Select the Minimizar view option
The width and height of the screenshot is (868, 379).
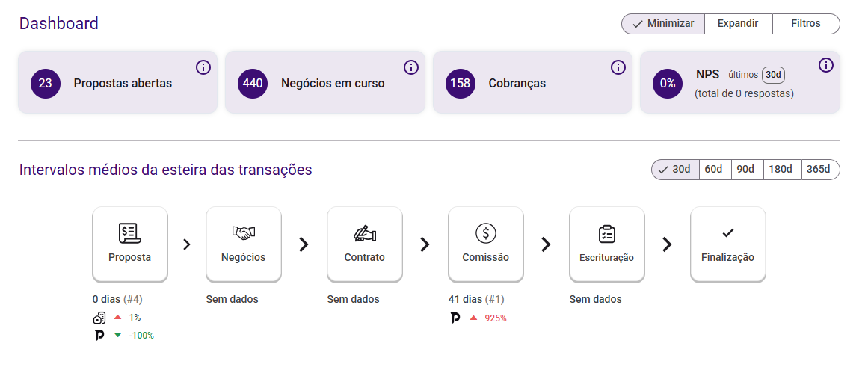pos(663,24)
